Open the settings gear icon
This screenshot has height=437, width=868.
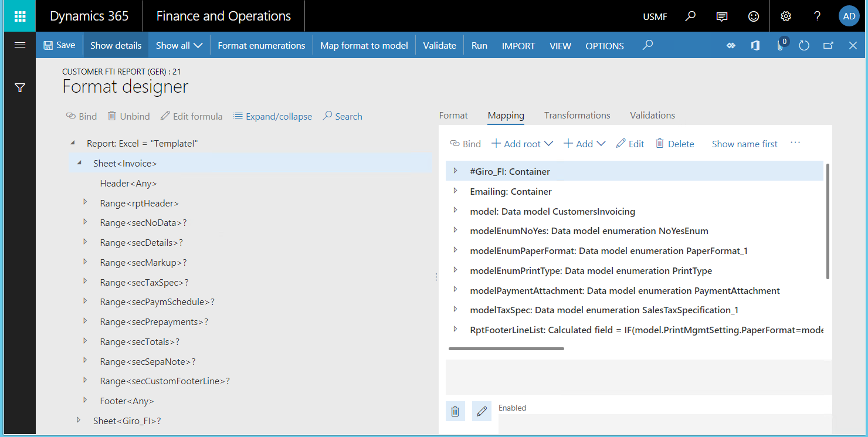[x=786, y=16]
